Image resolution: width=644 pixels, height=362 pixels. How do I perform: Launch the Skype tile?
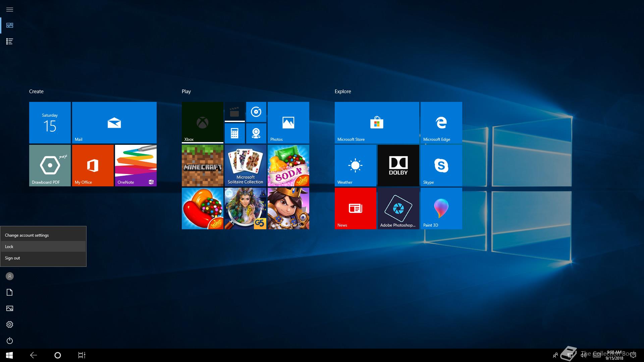(441, 166)
